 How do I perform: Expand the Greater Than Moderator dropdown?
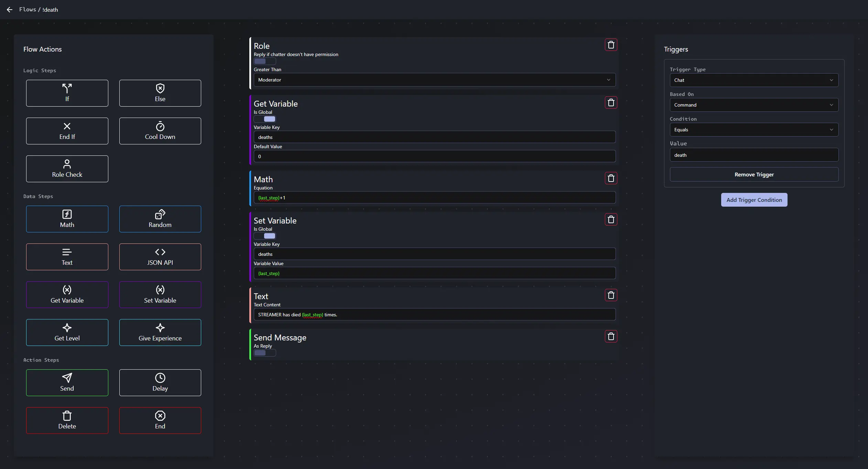tap(434, 80)
